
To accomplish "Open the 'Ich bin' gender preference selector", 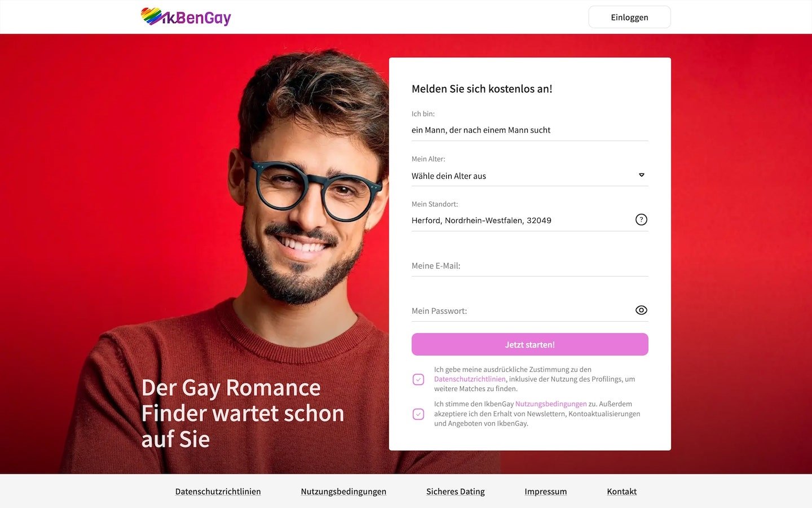I will click(x=529, y=130).
